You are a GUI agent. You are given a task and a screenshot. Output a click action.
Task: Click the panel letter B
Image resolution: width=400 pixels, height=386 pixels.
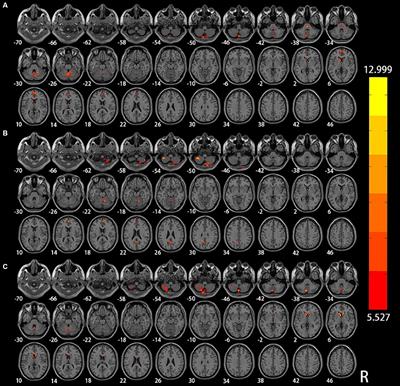click(4, 133)
